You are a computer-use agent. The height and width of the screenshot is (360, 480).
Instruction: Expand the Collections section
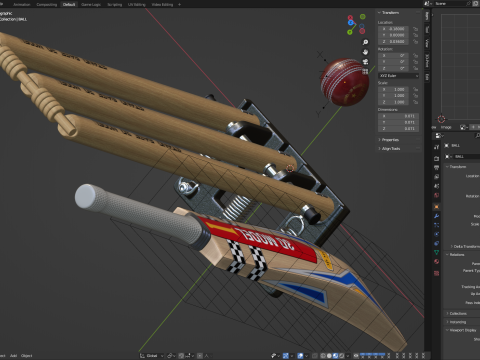[457, 313]
